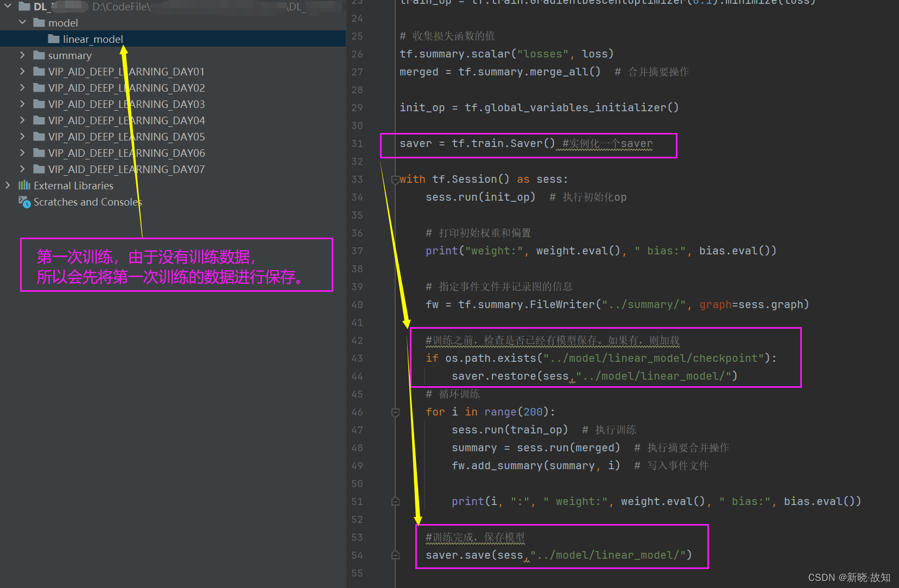Image resolution: width=899 pixels, height=588 pixels.
Task: Select VIP_AID_DEEP_LEARNING_DAY02 folder
Action: point(173,88)
